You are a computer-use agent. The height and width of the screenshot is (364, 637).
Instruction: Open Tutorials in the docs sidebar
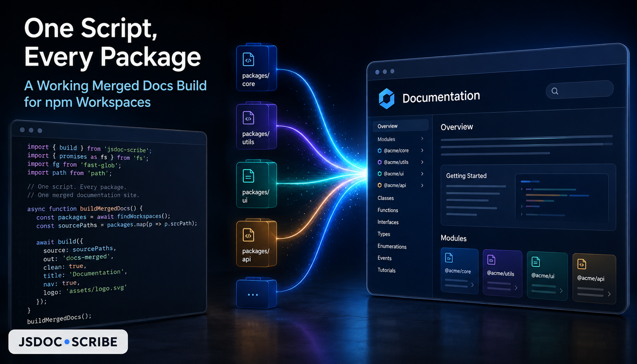tap(387, 270)
